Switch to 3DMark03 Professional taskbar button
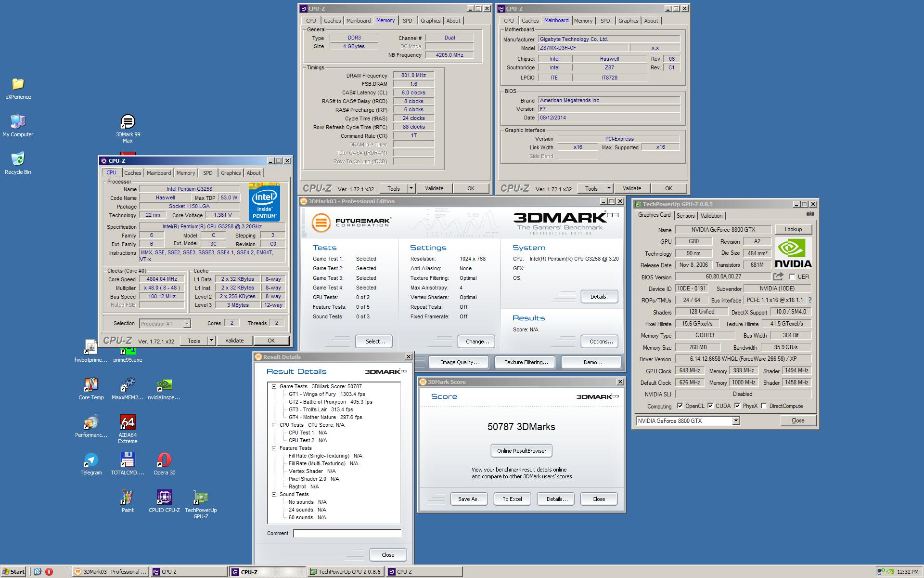The width and height of the screenshot is (924, 578). point(111,572)
